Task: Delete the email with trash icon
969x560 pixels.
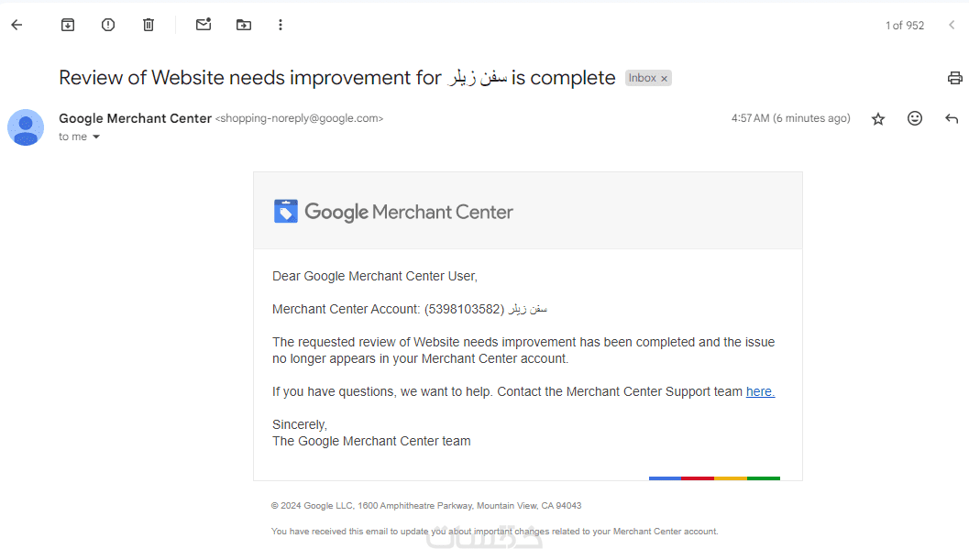Action: tap(149, 25)
